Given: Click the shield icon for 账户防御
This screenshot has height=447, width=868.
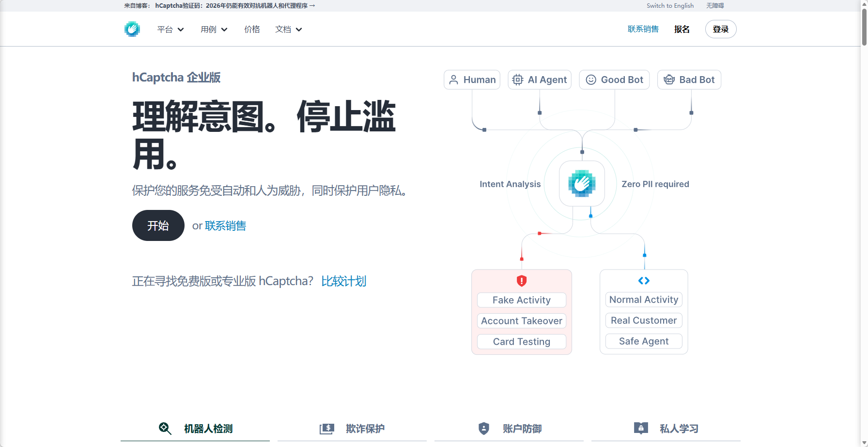Looking at the screenshot, I should 484,429.
